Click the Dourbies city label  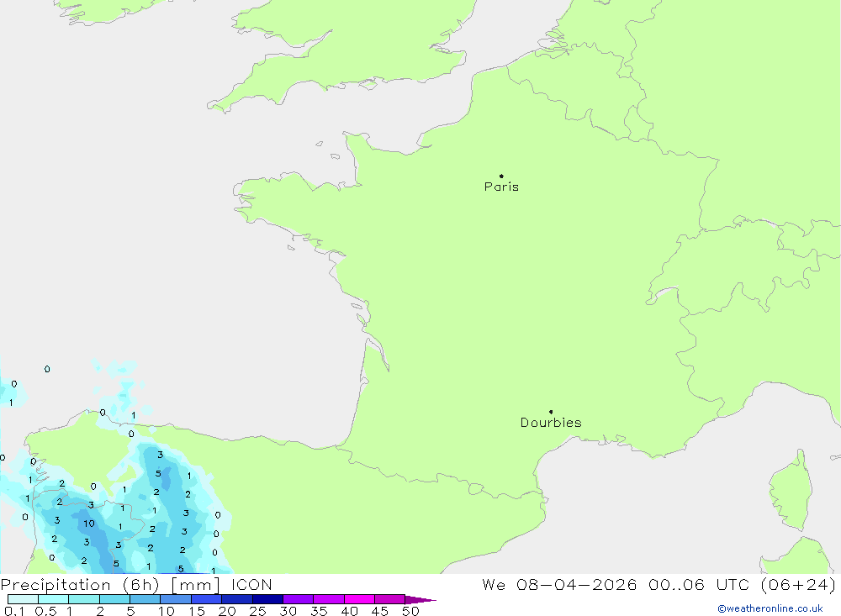pos(551,423)
